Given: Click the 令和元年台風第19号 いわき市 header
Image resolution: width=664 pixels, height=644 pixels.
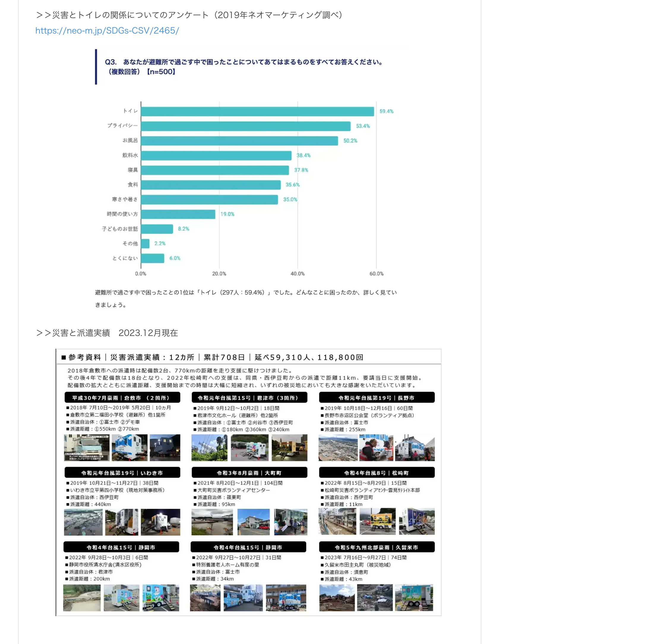Looking at the screenshot, I should (122, 473).
